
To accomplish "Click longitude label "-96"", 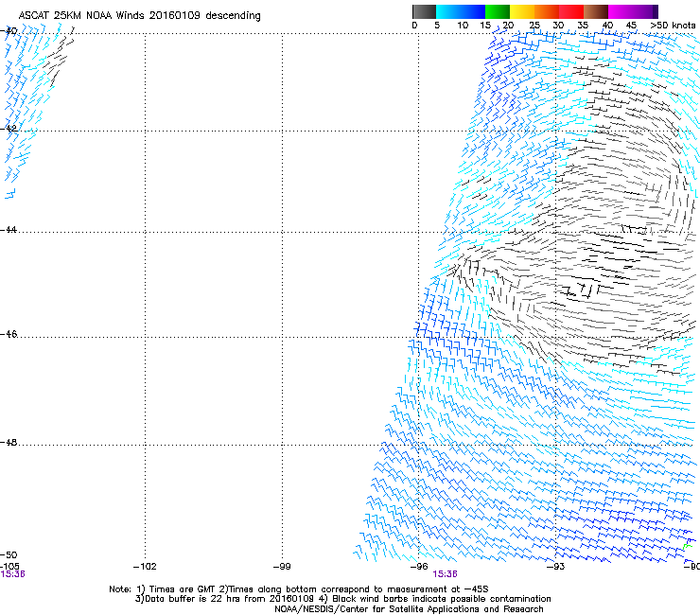I will 419,567.
